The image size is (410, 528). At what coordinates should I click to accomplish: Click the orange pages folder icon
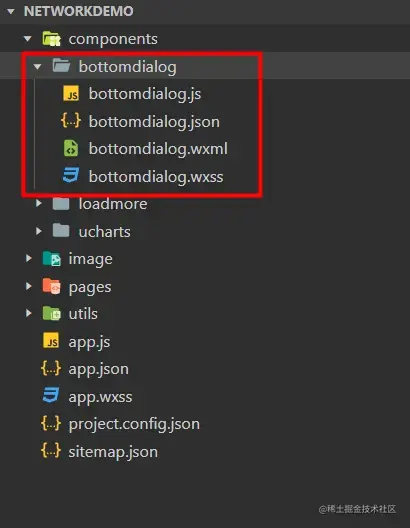pos(52,286)
